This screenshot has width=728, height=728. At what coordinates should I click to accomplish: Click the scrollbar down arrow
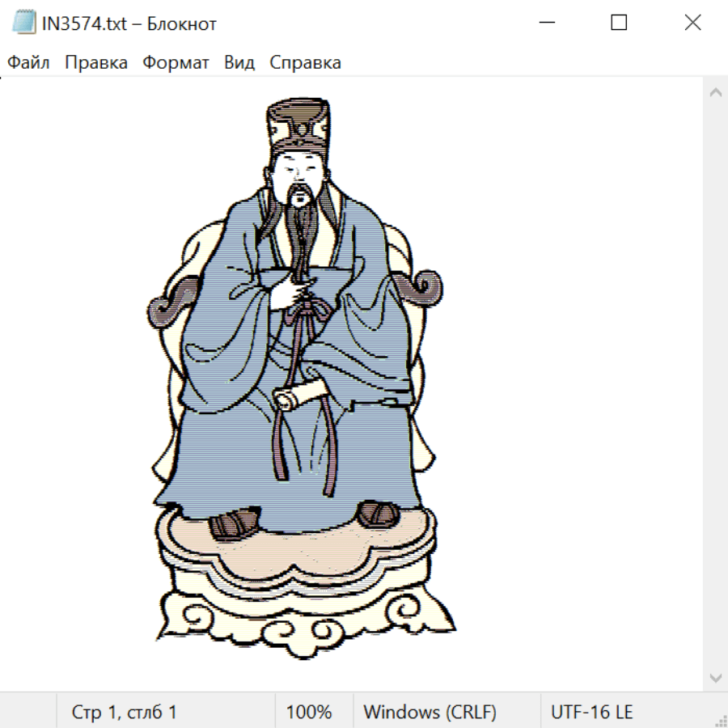coord(715,677)
